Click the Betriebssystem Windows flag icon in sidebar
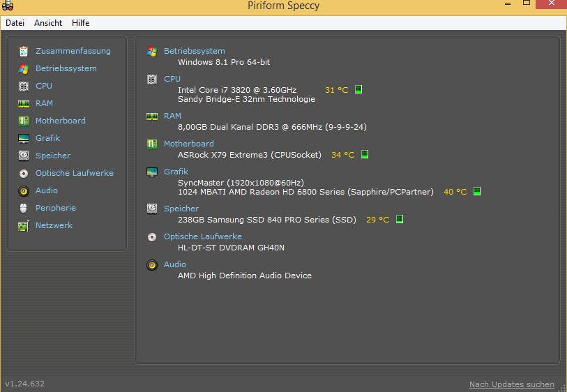 24,69
